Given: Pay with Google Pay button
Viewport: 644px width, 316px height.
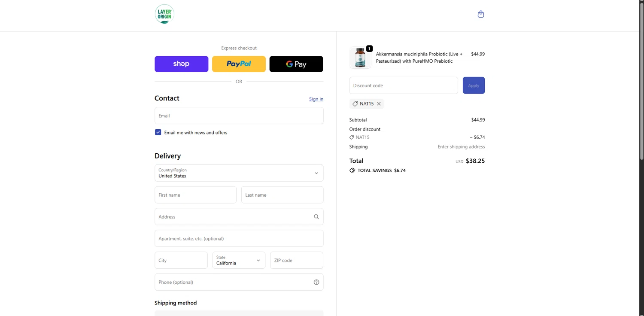Looking at the screenshot, I should (x=296, y=64).
